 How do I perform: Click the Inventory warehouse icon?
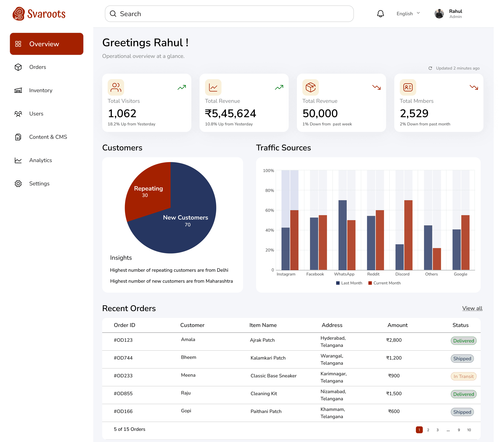pos(18,90)
